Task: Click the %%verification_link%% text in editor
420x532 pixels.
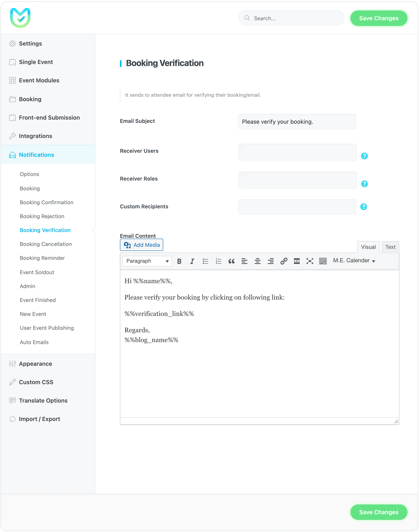Action: click(x=159, y=314)
